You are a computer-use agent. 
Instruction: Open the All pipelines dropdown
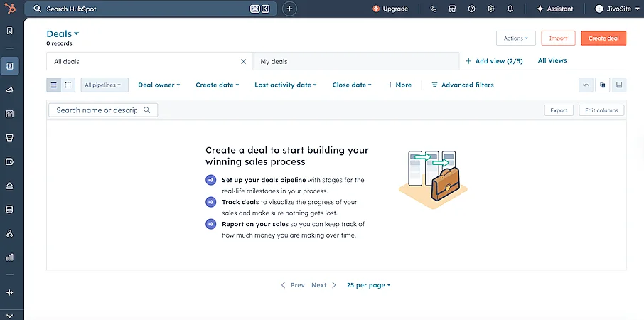(104, 85)
